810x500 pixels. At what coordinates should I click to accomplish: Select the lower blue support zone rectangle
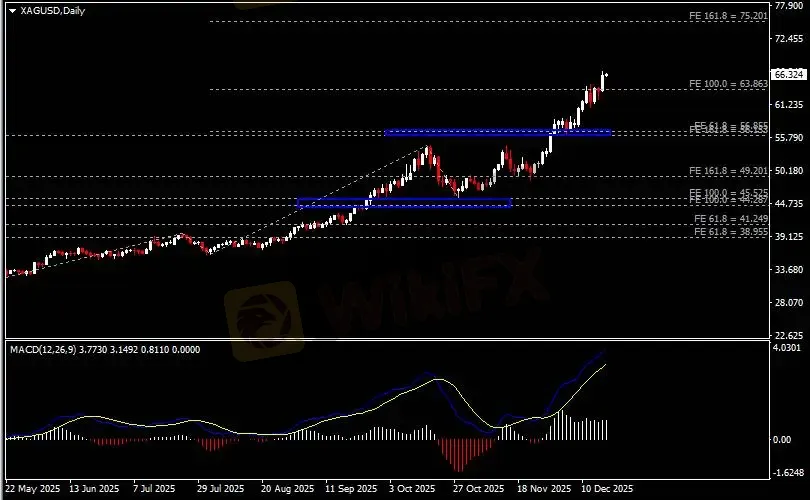point(404,203)
